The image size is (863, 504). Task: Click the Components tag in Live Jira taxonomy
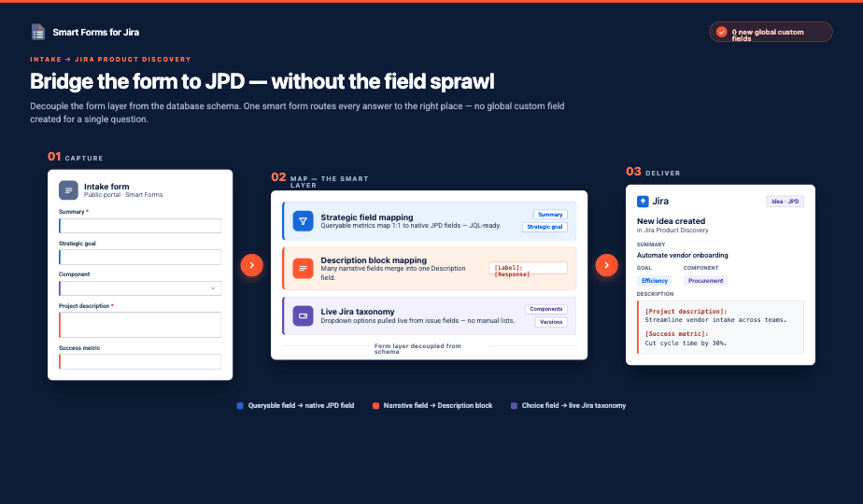(x=546, y=309)
